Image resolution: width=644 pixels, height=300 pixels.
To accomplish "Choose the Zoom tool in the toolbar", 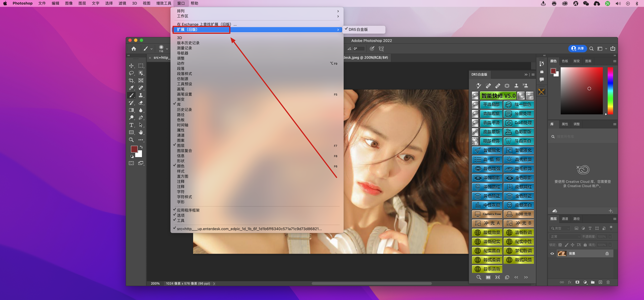I will coord(131,140).
